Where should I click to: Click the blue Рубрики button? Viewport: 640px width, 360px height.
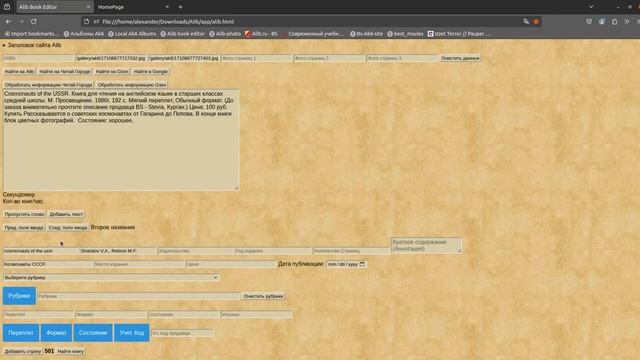point(19,296)
